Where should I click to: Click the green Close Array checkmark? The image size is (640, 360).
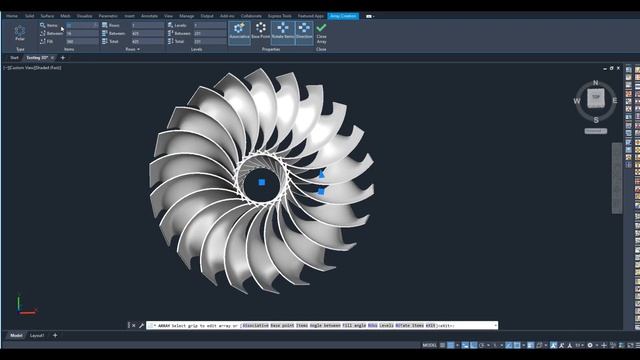tap(321, 27)
